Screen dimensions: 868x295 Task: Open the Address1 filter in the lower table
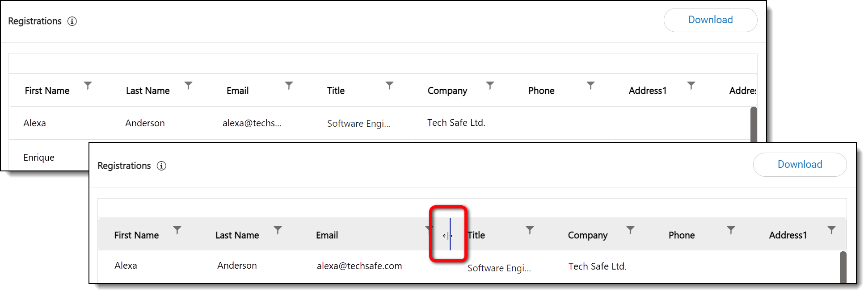pyautogui.click(x=831, y=230)
